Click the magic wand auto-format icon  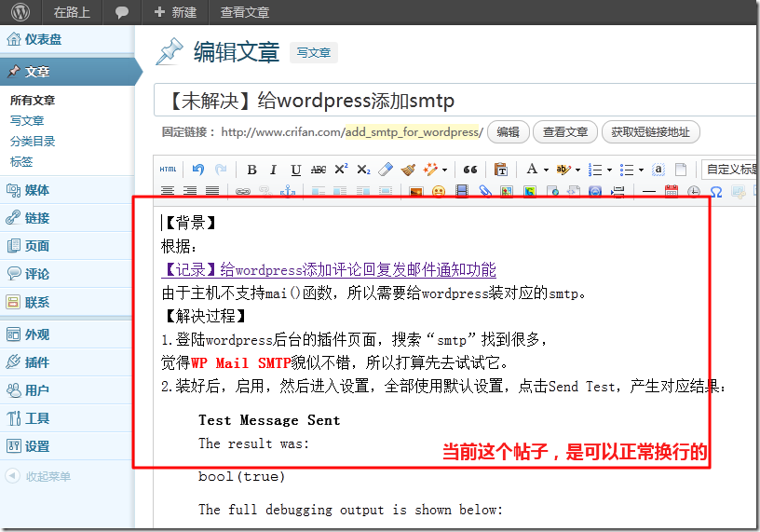coord(430,170)
